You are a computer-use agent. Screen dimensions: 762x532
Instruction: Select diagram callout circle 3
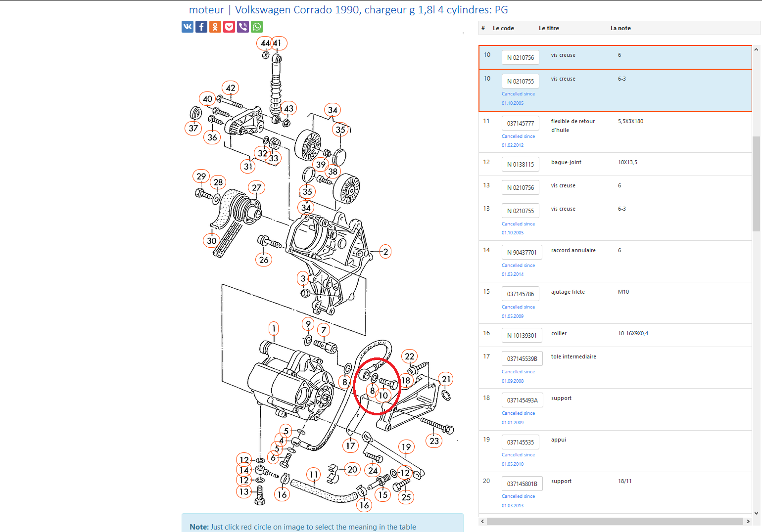[303, 278]
